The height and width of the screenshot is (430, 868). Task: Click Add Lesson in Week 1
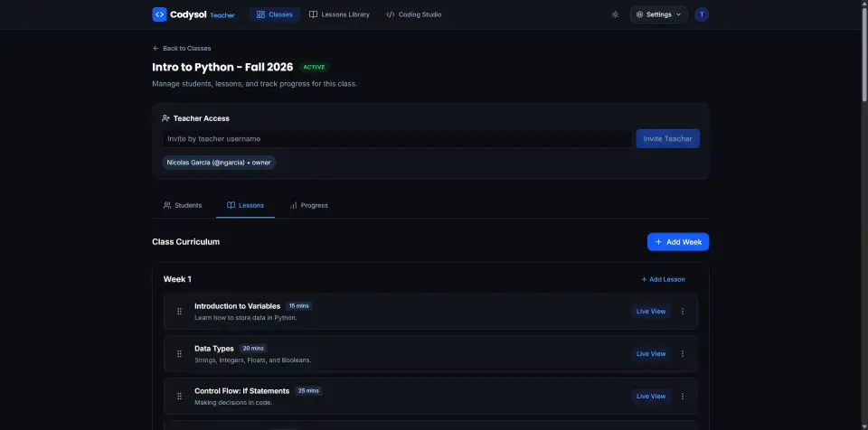pyautogui.click(x=663, y=279)
